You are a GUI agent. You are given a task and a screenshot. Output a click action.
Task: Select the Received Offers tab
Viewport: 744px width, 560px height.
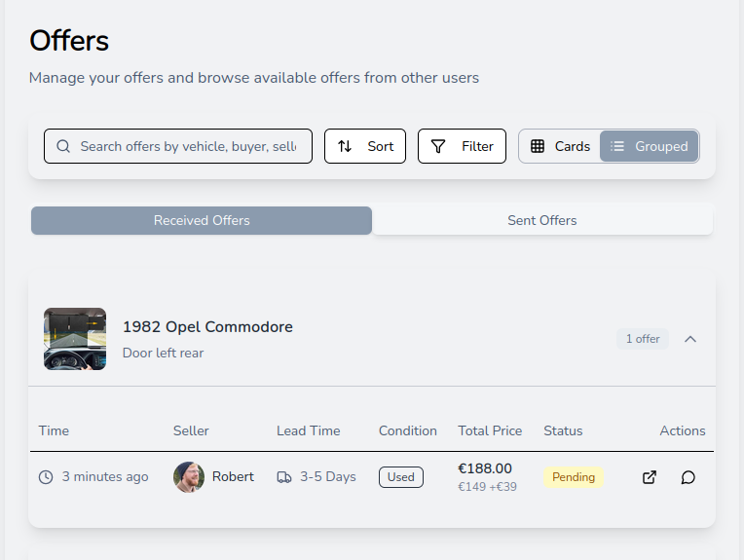[x=202, y=220]
